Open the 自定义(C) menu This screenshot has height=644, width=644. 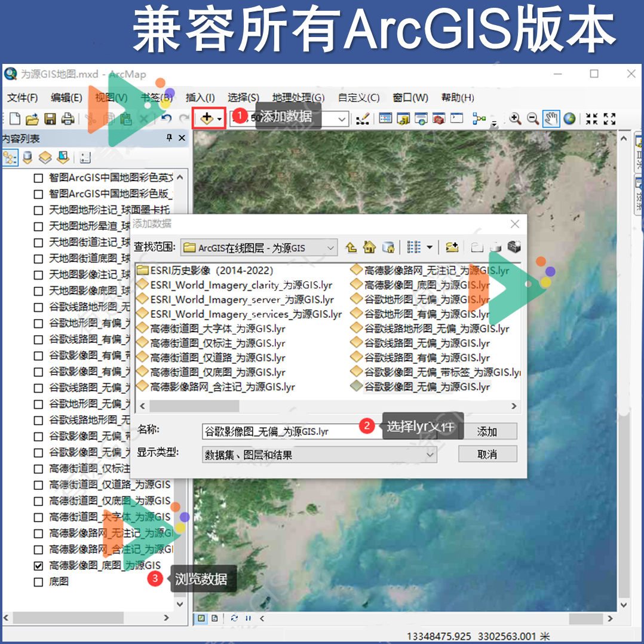point(358,98)
